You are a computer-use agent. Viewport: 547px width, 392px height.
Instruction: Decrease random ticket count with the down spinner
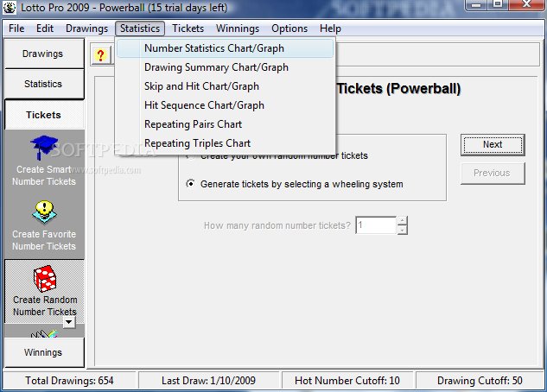coord(402,230)
